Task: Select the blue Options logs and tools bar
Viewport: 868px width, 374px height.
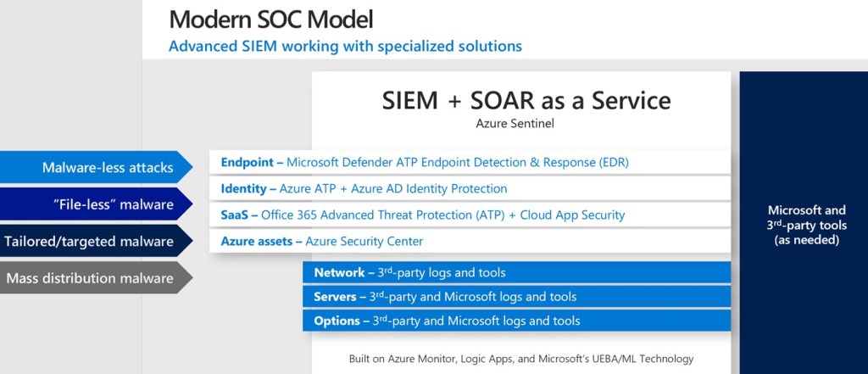Action: (x=516, y=321)
